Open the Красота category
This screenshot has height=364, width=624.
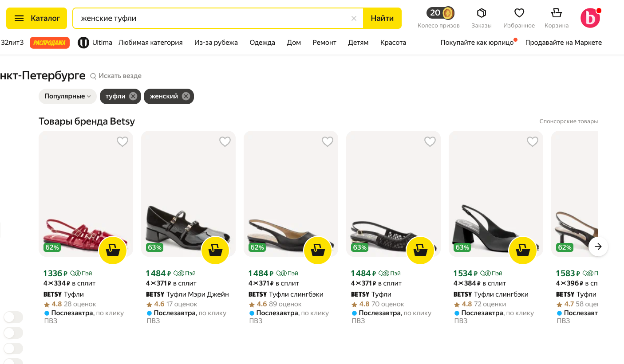tap(393, 43)
